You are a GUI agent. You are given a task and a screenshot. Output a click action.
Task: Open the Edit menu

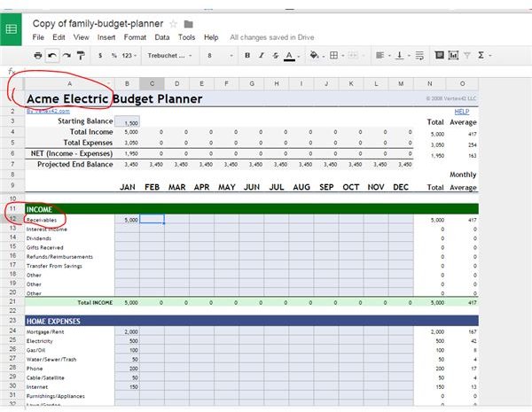pos(59,37)
